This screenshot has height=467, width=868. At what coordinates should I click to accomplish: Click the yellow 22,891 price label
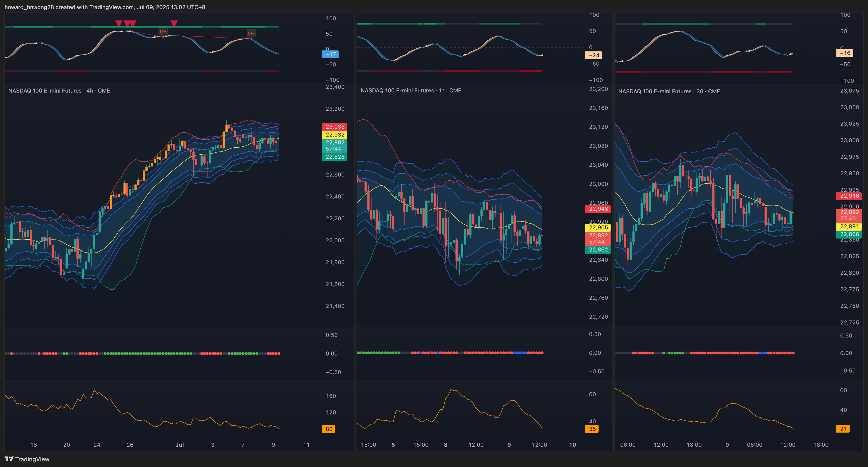(849, 226)
